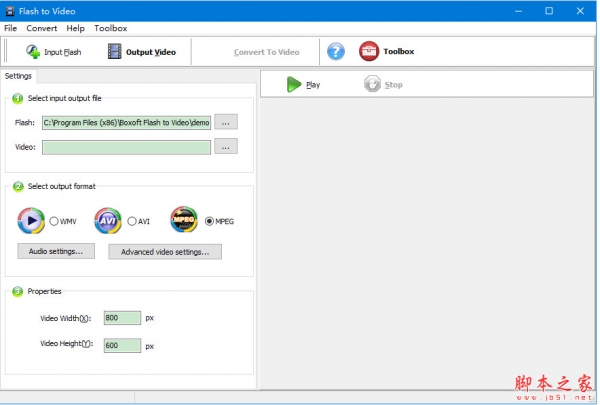Open the Help menu

pos(75,28)
